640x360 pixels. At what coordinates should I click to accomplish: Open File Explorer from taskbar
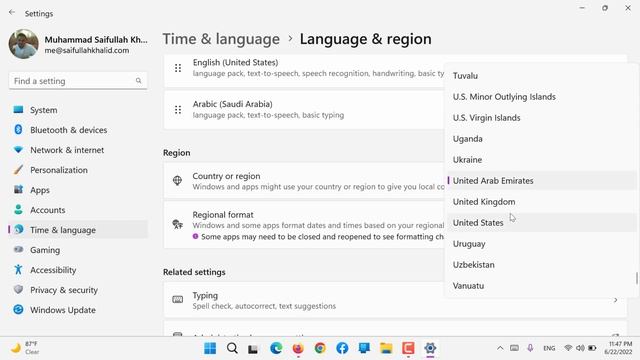(386, 348)
